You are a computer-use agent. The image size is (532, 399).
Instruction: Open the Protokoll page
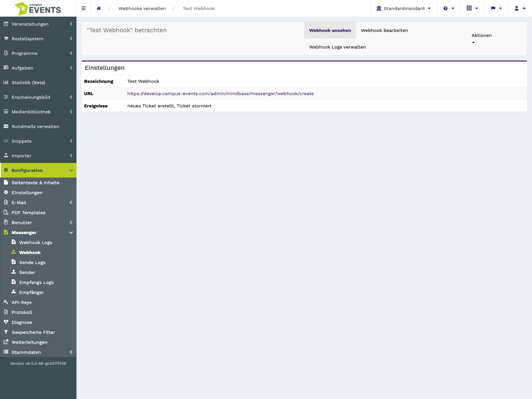pos(38,312)
